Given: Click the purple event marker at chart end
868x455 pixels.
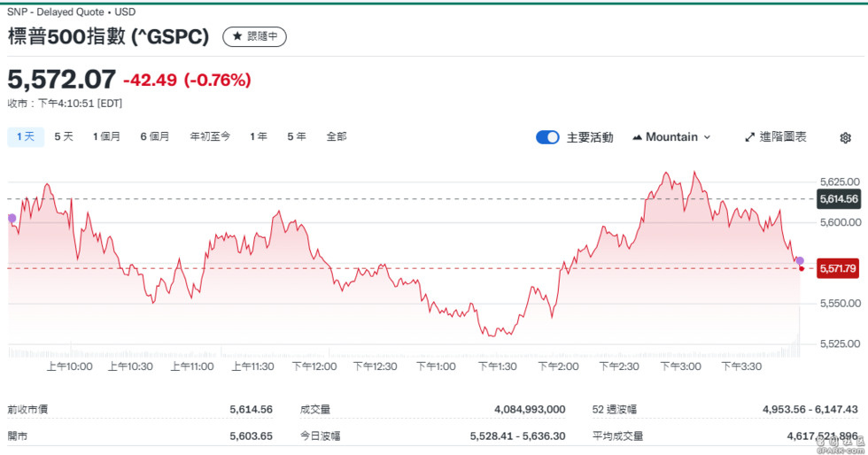Looking at the screenshot, I should click(x=800, y=261).
